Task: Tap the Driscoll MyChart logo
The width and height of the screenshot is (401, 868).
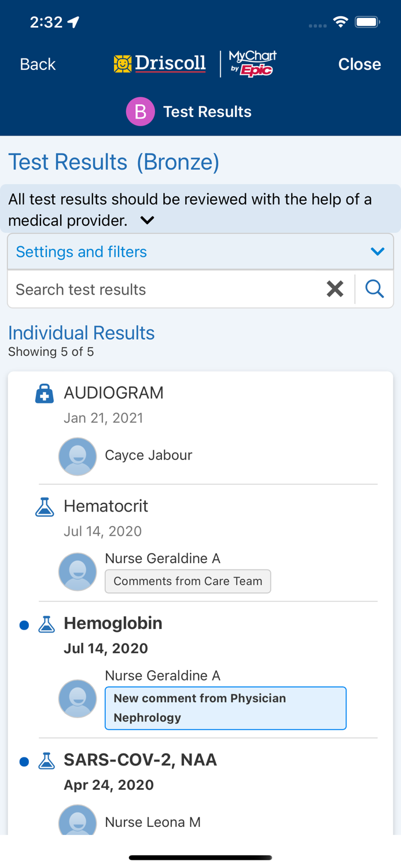Action: [195, 64]
